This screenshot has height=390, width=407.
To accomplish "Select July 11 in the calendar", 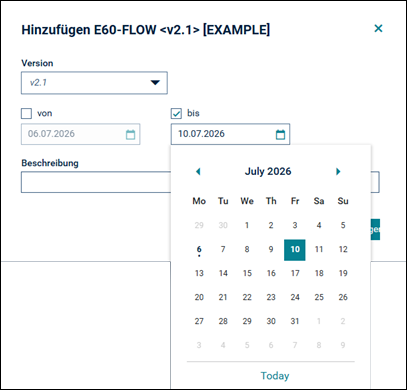I will 319,249.
